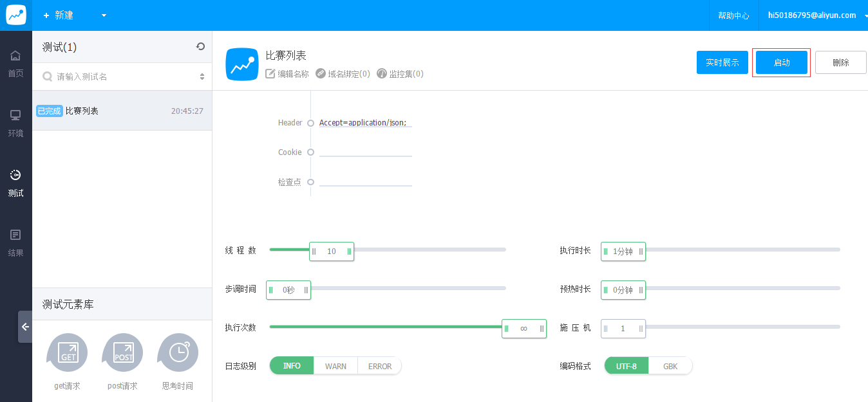Open domain binding (域名绑定) icon

pos(321,74)
